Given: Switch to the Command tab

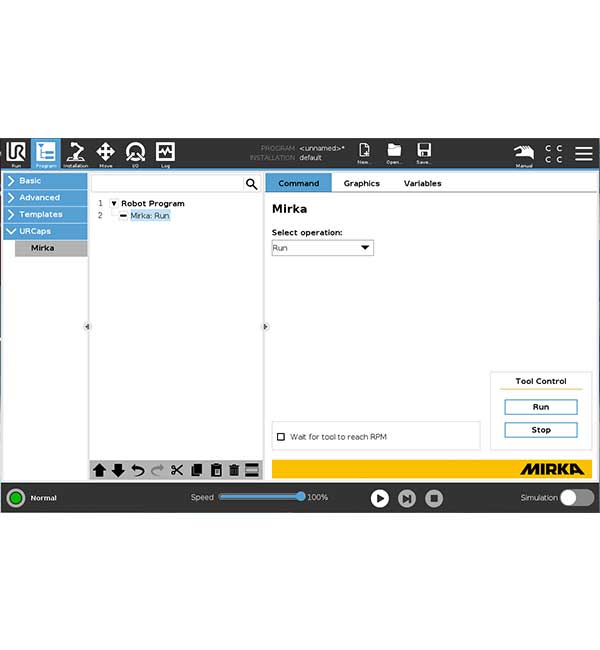Looking at the screenshot, I should point(299,183).
